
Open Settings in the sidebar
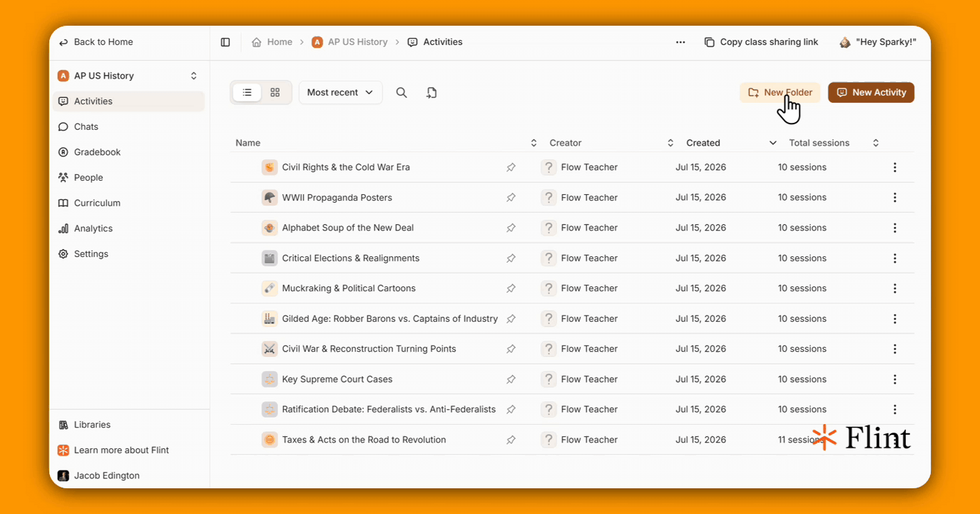[128, 254]
